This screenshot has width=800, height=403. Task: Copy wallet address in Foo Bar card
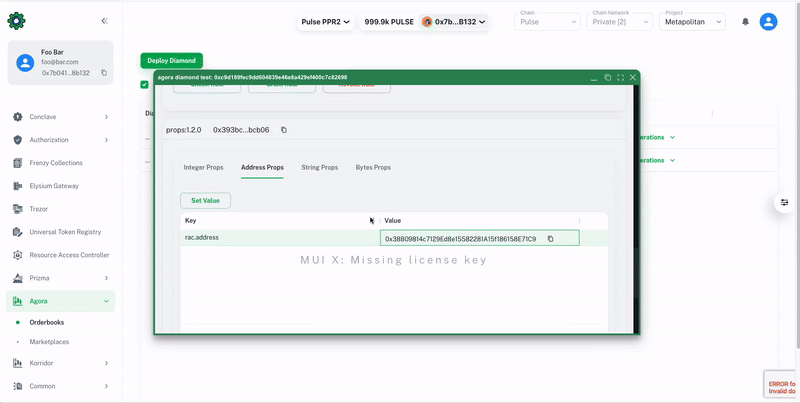coord(104,73)
